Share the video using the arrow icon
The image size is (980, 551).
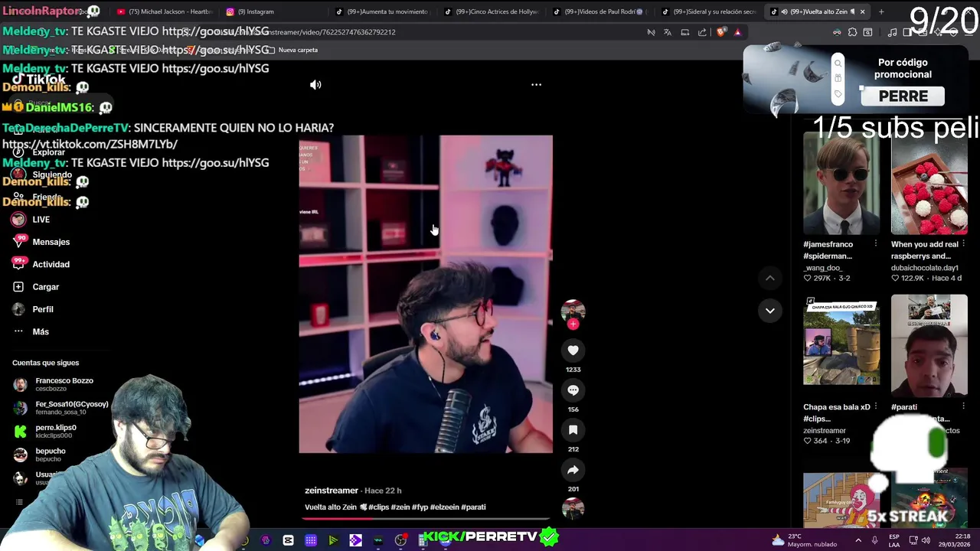coord(573,470)
